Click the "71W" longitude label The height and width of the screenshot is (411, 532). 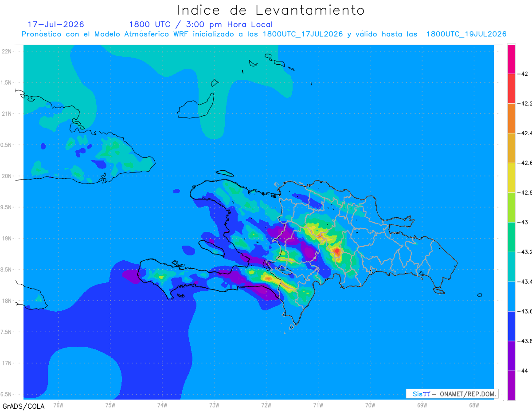(318, 405)
